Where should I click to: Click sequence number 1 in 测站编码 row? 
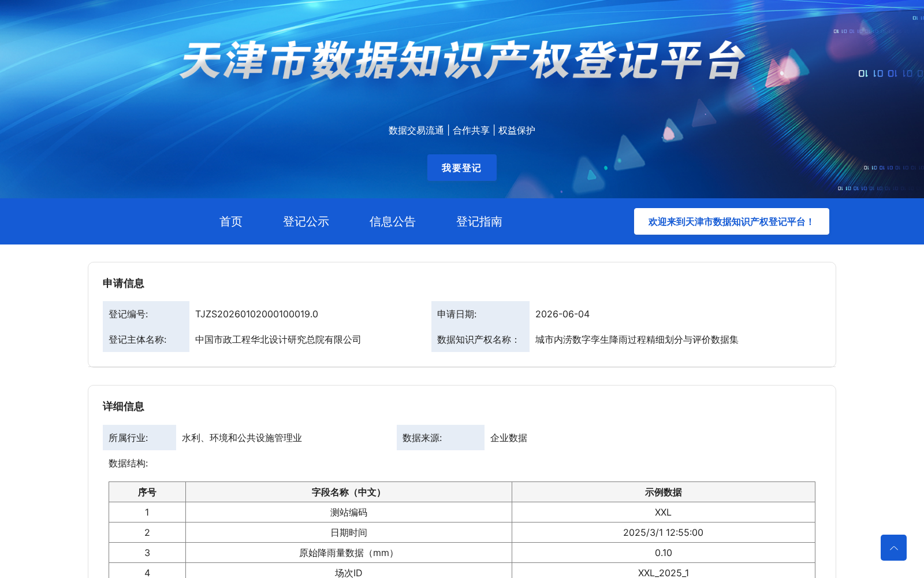point(147,512)
